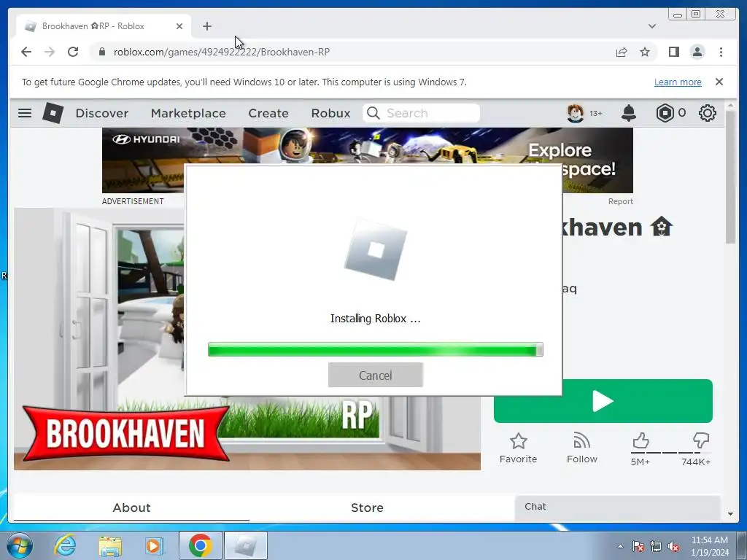Open the Hyundai Explore space banner ad

(368, 146)
